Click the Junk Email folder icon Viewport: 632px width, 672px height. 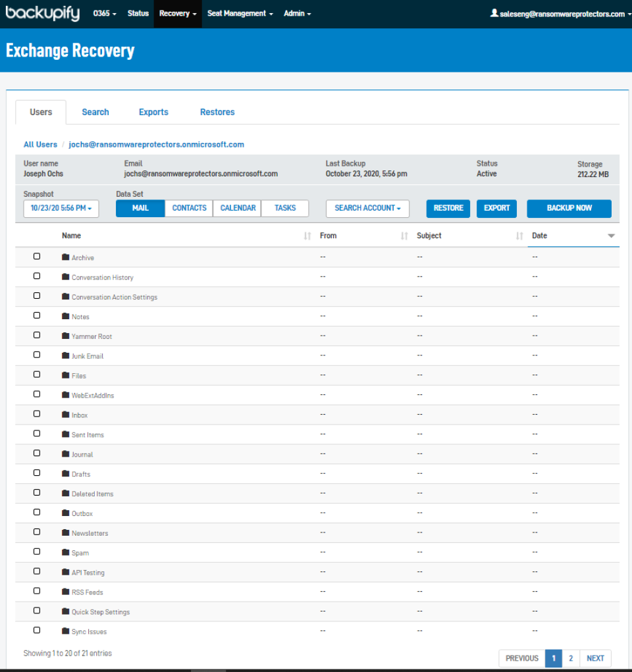point(65,355)
